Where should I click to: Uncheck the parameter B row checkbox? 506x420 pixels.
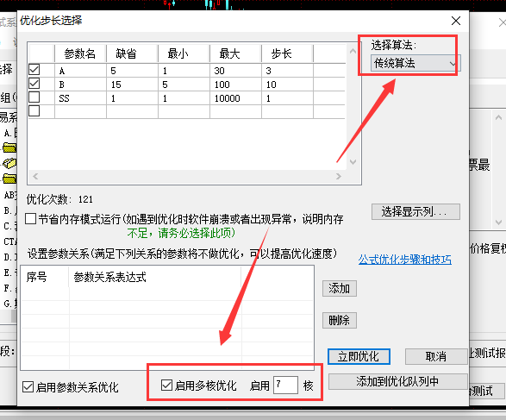(x=34, y=84)
